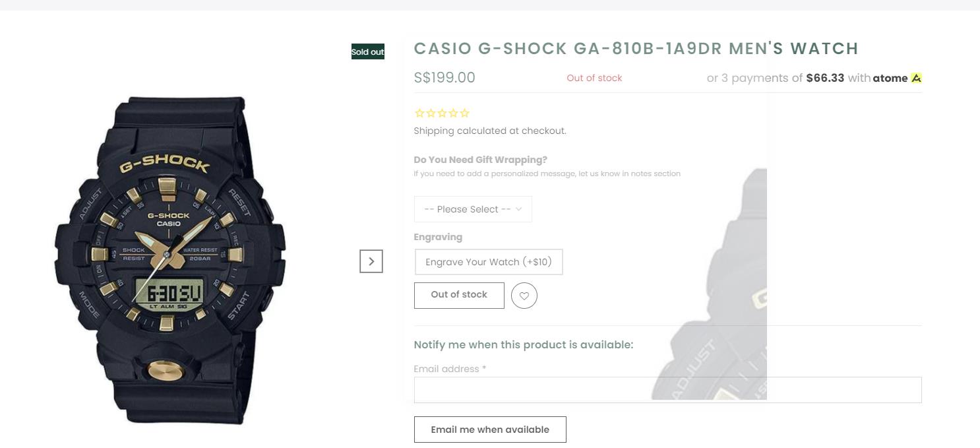Click the main G-Shock watch image
The width and height of the screenshot is (980, 448).
click(x=170, y=261)
